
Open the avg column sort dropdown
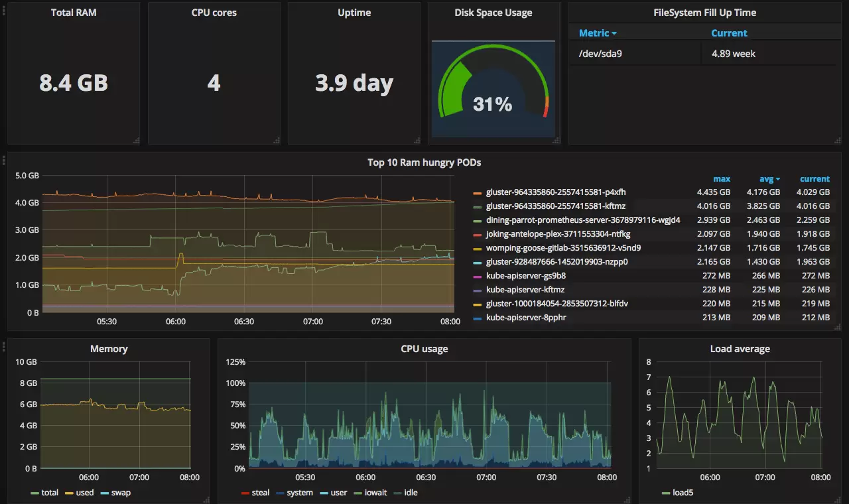pyautogui.click(x=768, y=178)
